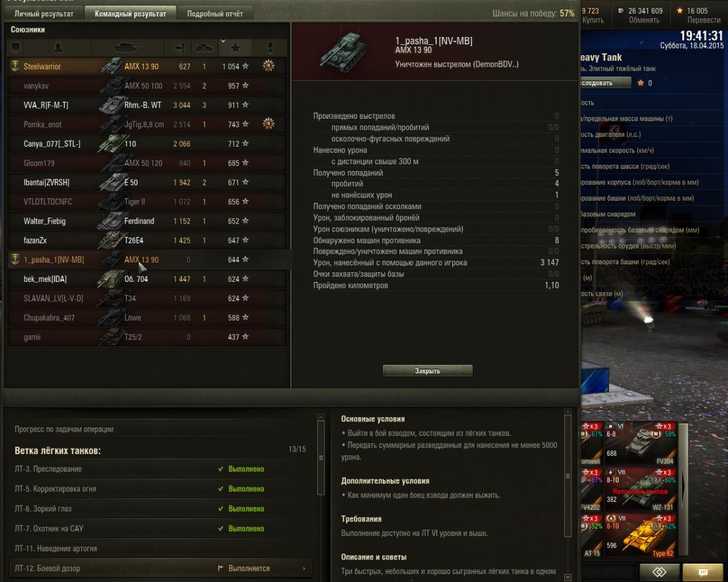Click Ferdinand tank icon in Walter_Fiebig row
The image size is (728, 582).
(x=112, y=221)
